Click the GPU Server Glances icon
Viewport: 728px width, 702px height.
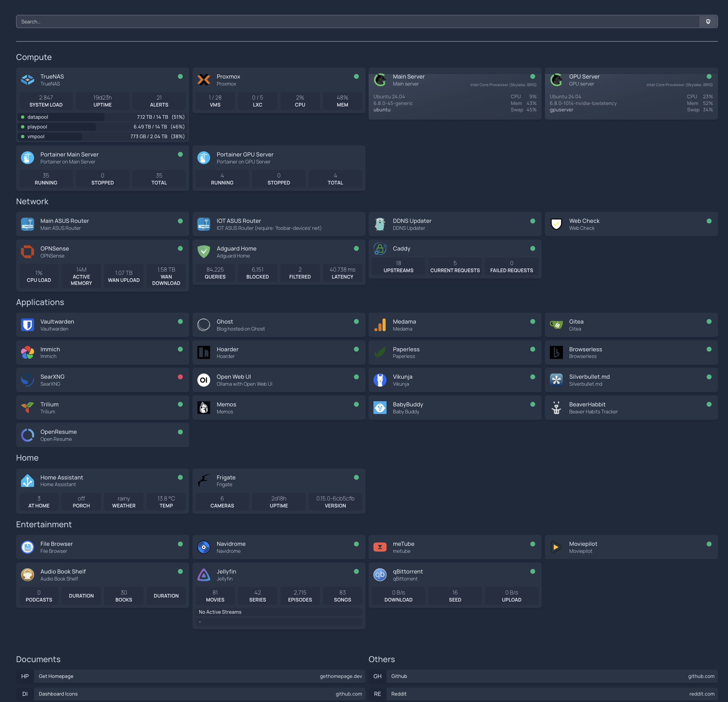(556, 80)
